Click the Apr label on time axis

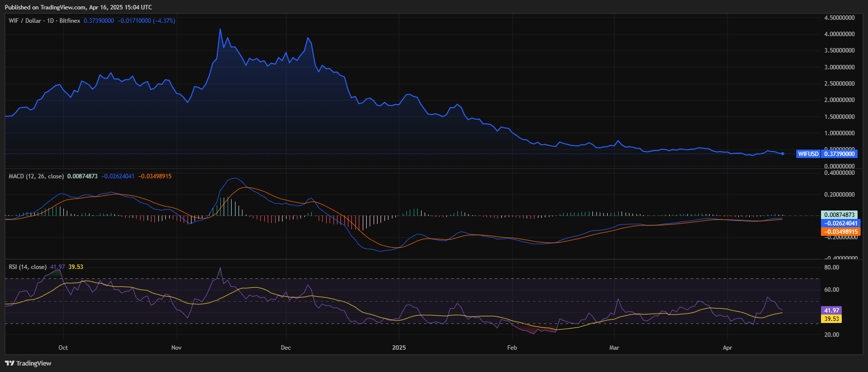click(x=727, y=348)
